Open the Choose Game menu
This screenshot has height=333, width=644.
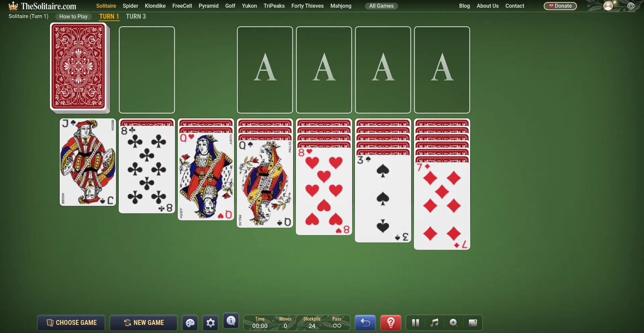[71, 323]
